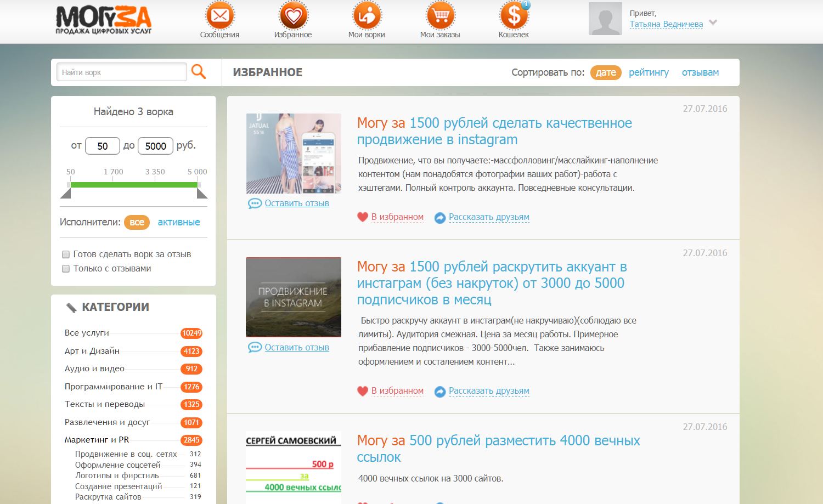The height and width of the screenshot is (504, 823).
Task: Open Татьяна014 Бедничева profile menu
Action: click(x=666, y=24)
